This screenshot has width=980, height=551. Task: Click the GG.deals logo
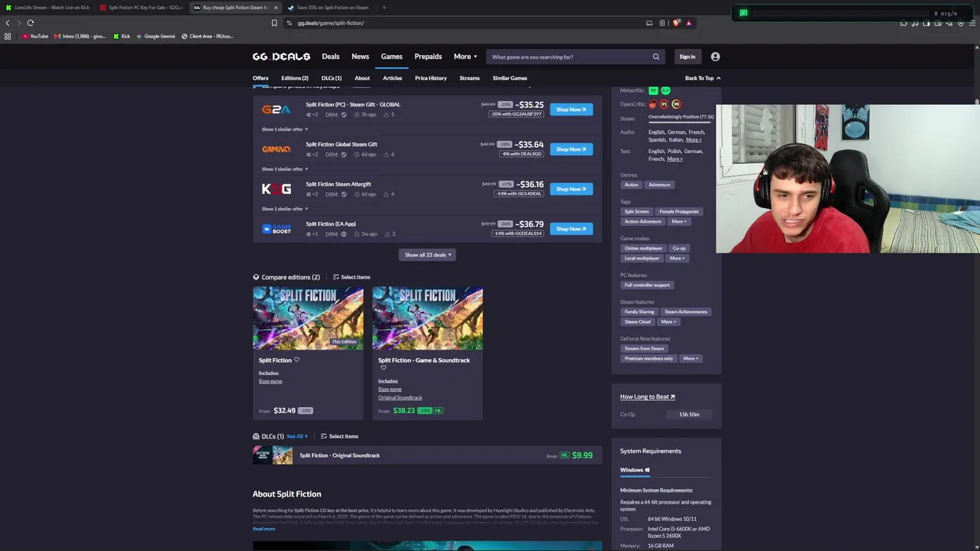click(x=281, y=57)
